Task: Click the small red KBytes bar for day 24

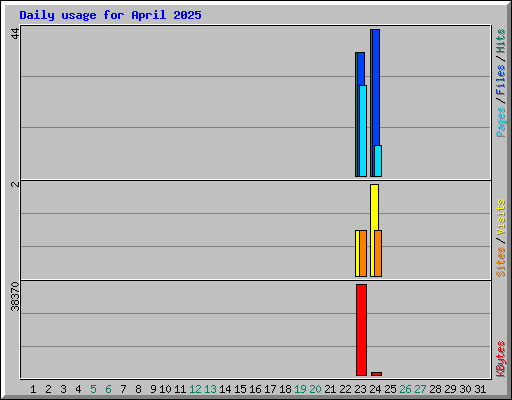Action: [376, 374]
